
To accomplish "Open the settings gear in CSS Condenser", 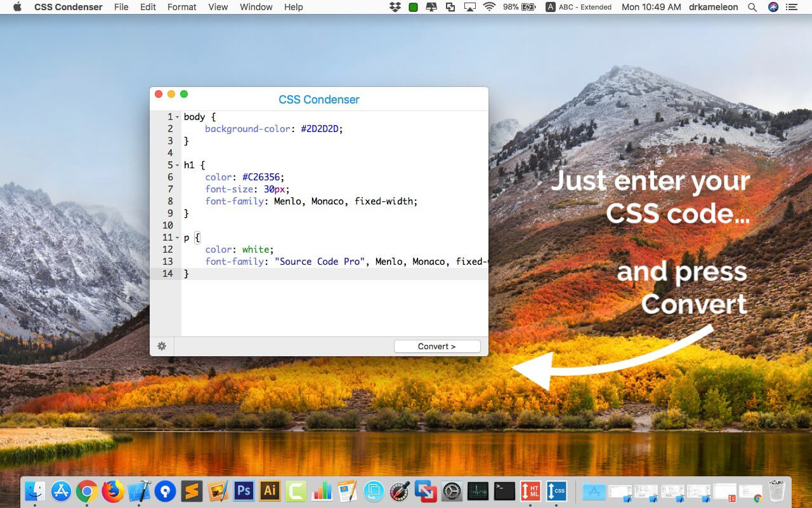I will tap(162, 346).
